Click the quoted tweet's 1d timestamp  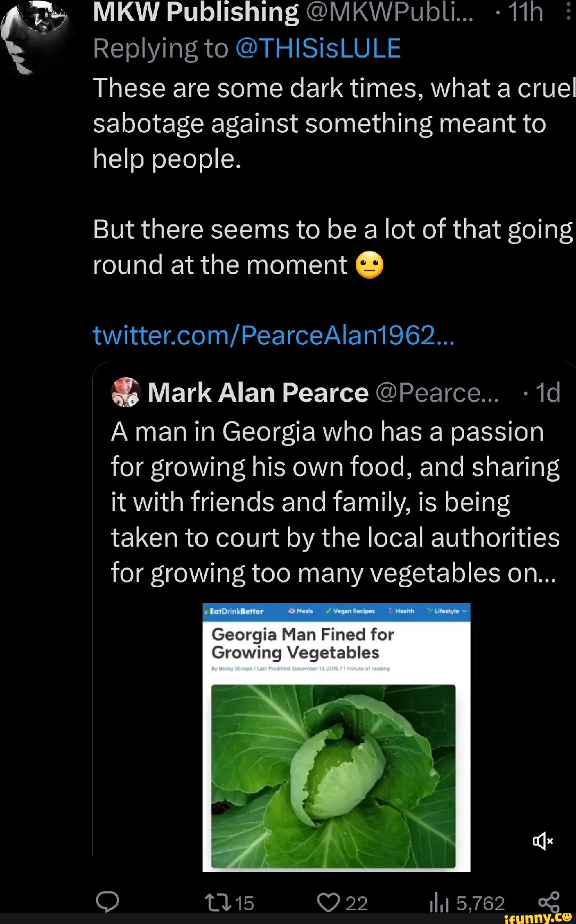547,393
